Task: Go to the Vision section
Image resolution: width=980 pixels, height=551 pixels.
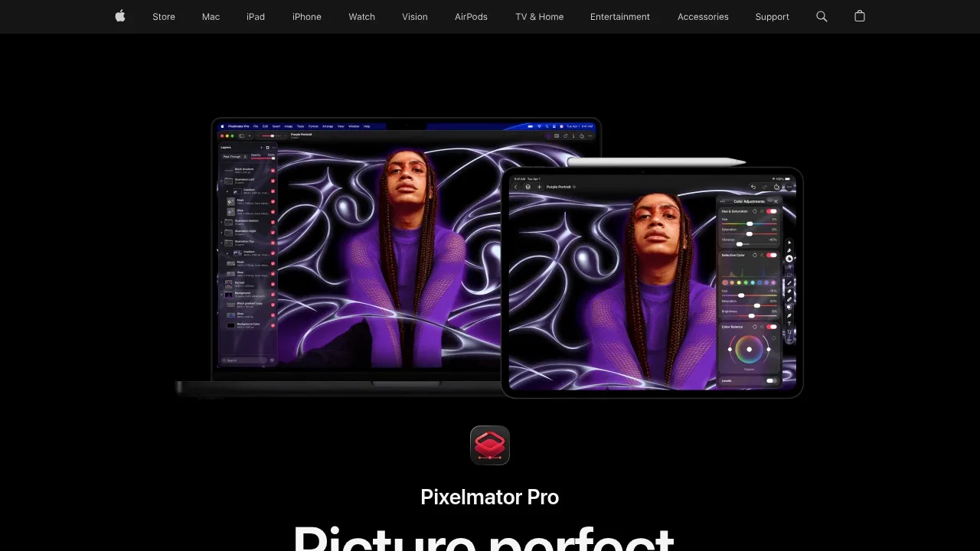Action: point(415,17)
